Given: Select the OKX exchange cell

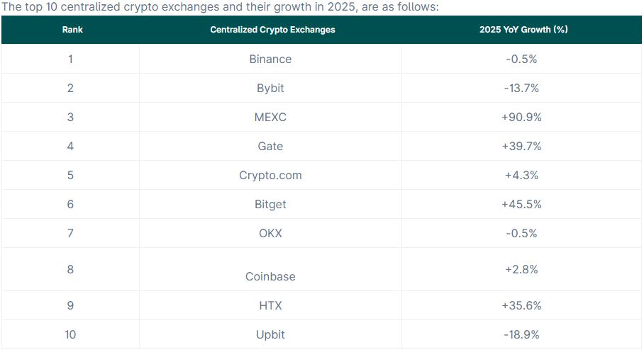Looking at the screenshot, I should (x=270, y=233).
